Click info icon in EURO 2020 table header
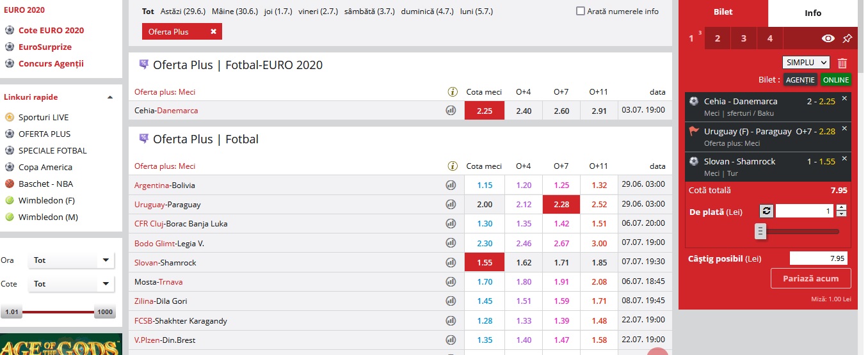The width and height of the screenshot is (868, 355). click(452, 92)
